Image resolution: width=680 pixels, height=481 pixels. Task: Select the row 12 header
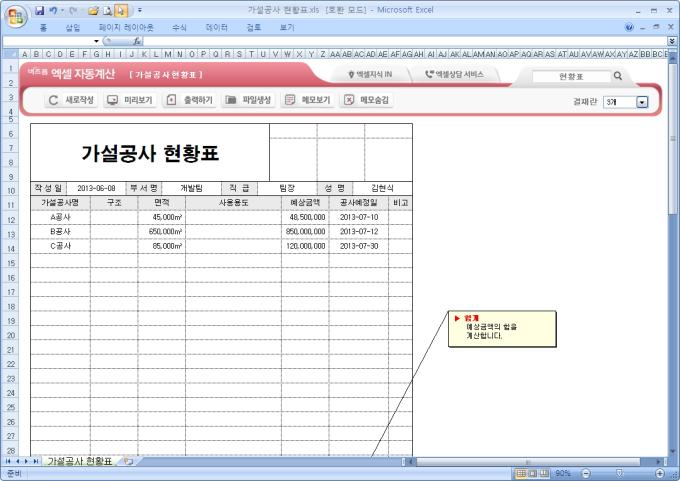[x=10, y=219]
